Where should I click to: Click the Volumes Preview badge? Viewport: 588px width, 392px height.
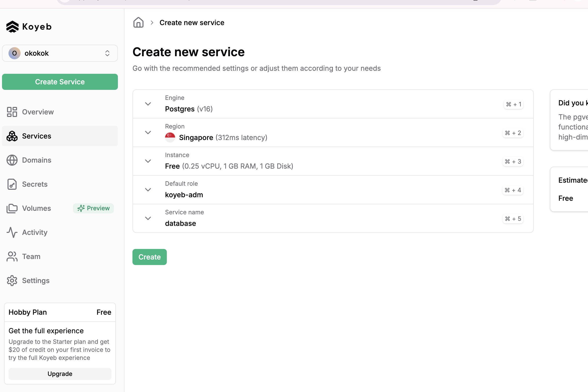coord(93,208)
